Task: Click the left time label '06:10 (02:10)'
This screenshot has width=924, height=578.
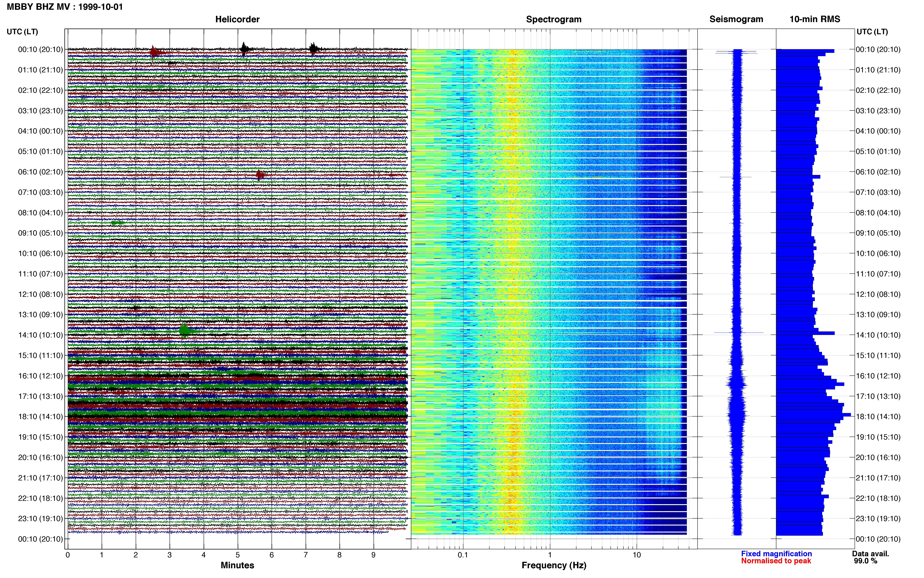Action: pyautogui.click(x=41, y=172)
